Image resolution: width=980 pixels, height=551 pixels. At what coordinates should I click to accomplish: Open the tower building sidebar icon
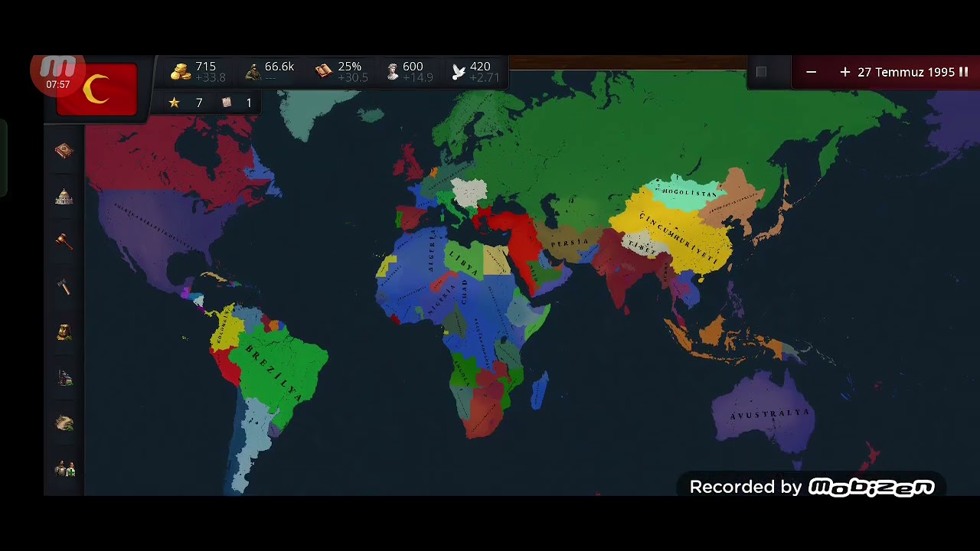64,377
